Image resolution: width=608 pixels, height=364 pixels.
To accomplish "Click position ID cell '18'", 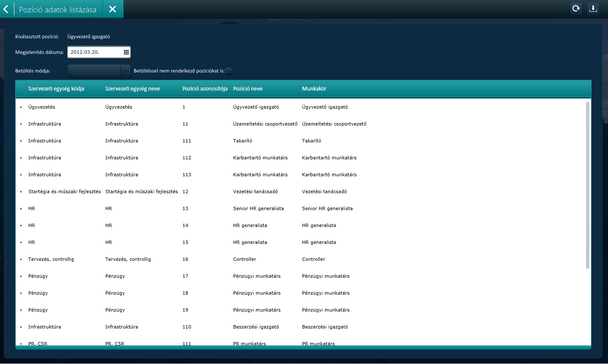I will [185, 293].
